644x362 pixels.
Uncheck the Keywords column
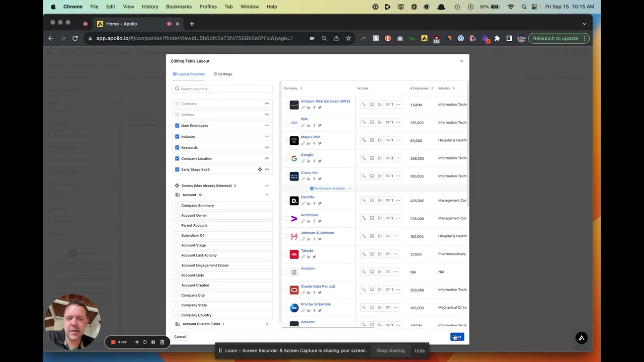177,147
